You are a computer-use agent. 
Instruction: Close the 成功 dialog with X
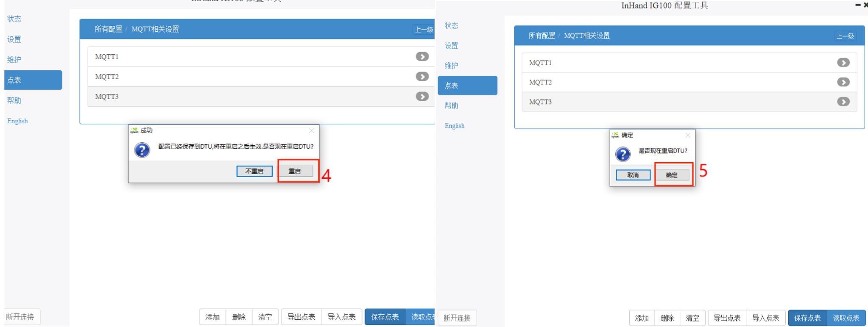(312, 130)
